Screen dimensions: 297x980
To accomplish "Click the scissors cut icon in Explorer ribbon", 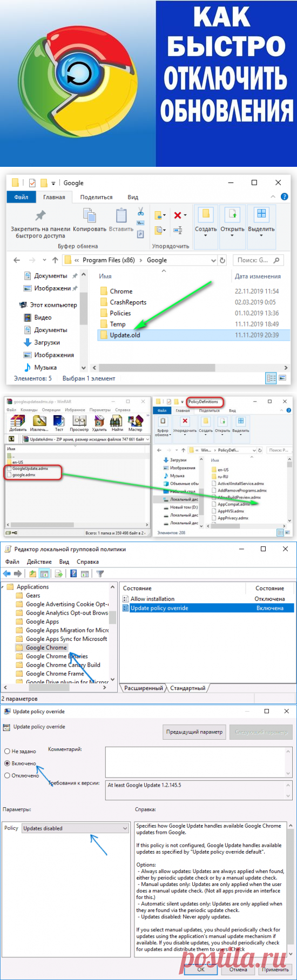I will [140, 211].
